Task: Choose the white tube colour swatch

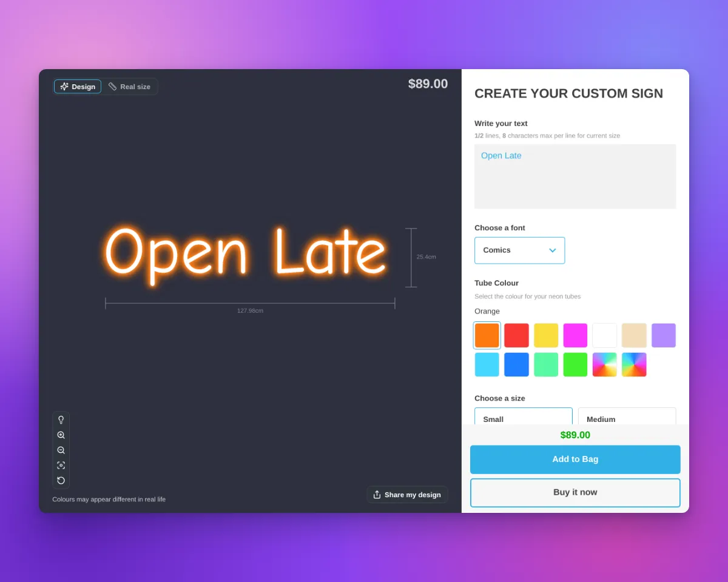Action: [x=605, y=335]
